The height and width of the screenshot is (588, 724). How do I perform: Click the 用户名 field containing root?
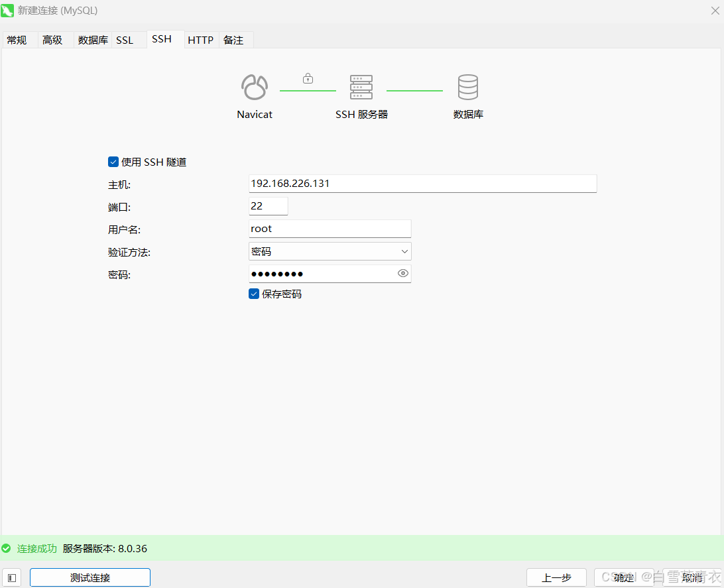(330, 229)
